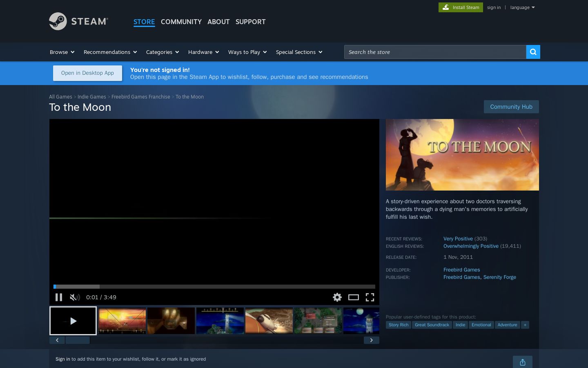Expand the Categories menu

(163, 52)
